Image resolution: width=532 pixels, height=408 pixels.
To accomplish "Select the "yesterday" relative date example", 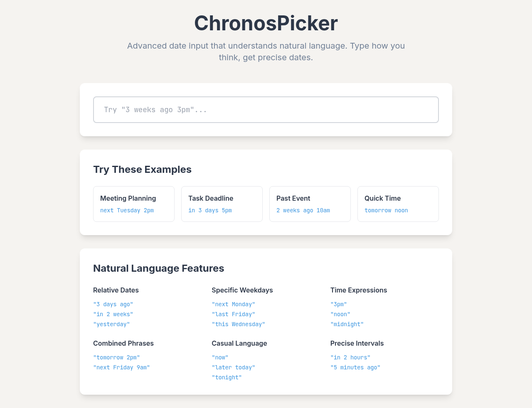I will point(111,324).
